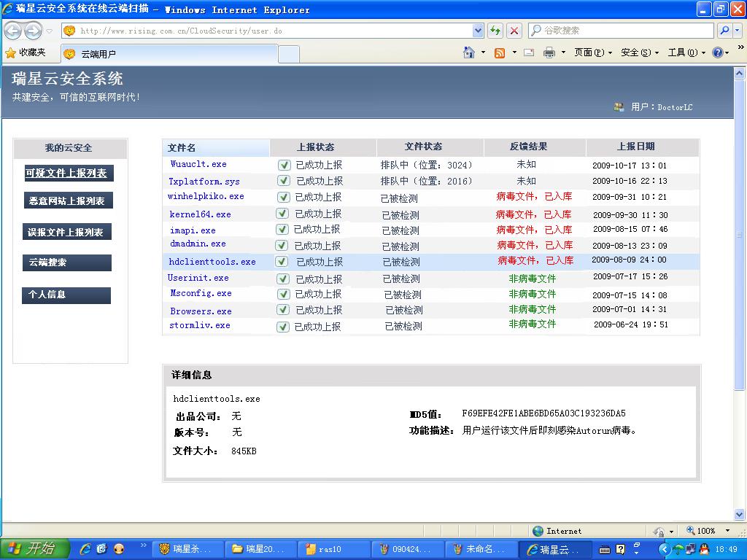Click the RSS feeds icon
Viewport: 747px width, 560px height.
[x=500, y=52]
